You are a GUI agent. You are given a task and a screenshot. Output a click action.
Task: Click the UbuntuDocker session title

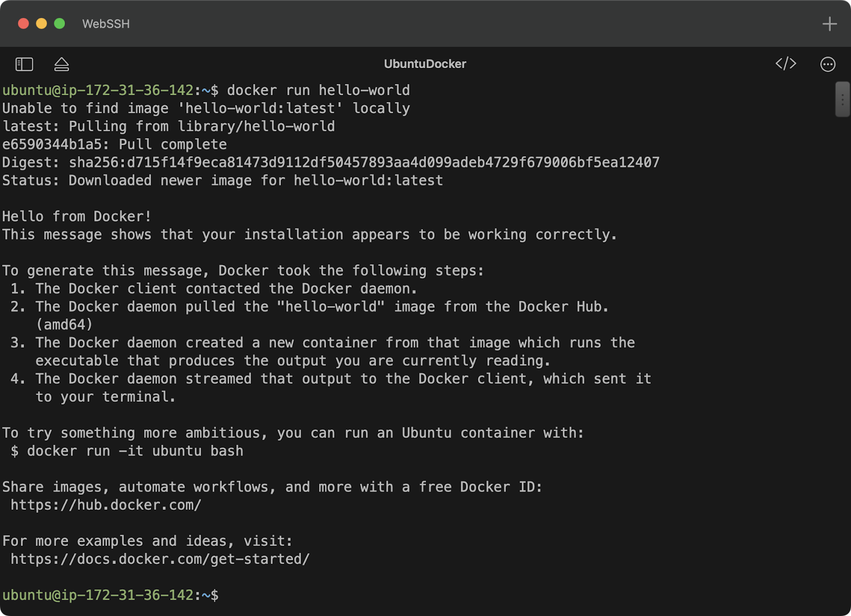pyautogui.click(x=425, y=64)
